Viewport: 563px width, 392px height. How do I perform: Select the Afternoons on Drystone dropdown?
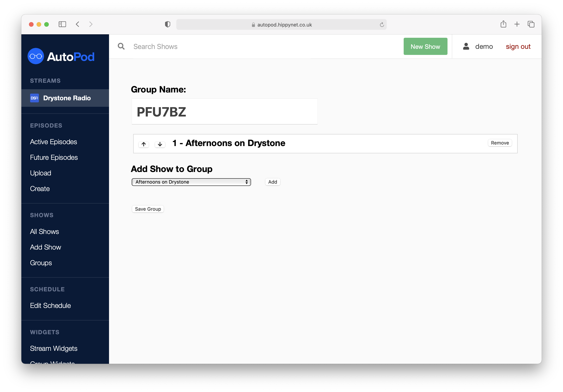(x=191, y=182)
